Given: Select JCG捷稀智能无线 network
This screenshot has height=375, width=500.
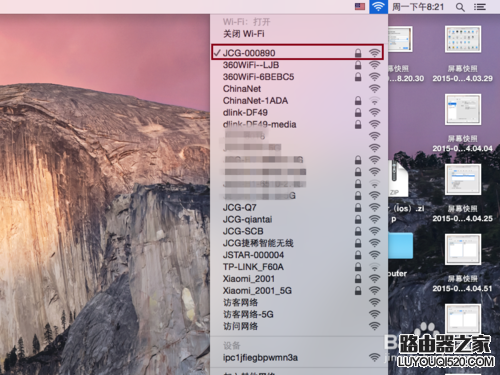Looking at the screenshot, I should click(299, 243).
